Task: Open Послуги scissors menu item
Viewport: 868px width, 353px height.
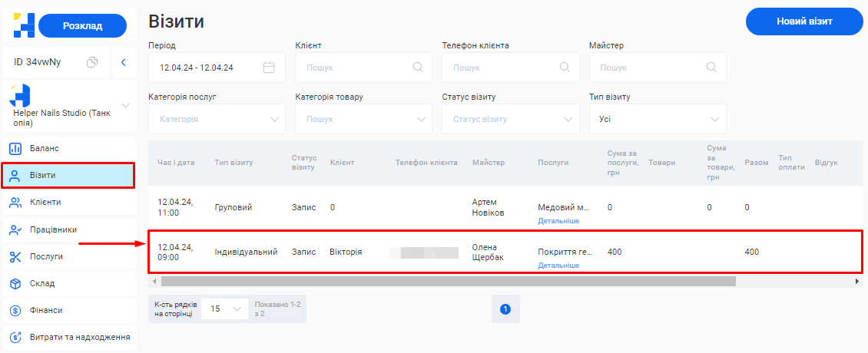Action: point(46,256)
